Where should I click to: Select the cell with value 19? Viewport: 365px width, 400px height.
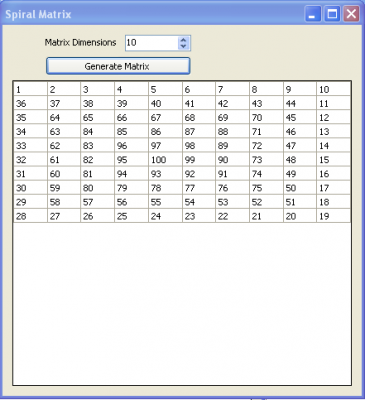[333, 216]
